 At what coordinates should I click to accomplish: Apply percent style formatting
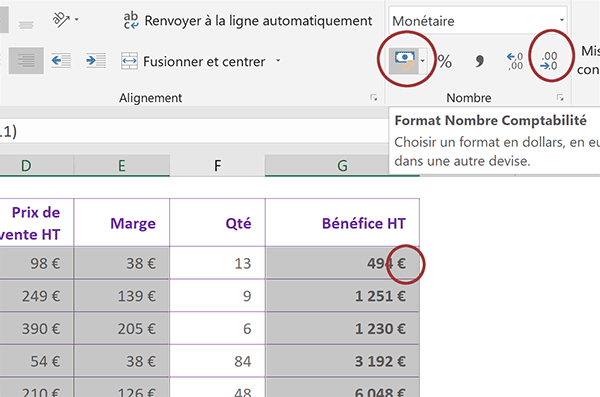[445, 61]
